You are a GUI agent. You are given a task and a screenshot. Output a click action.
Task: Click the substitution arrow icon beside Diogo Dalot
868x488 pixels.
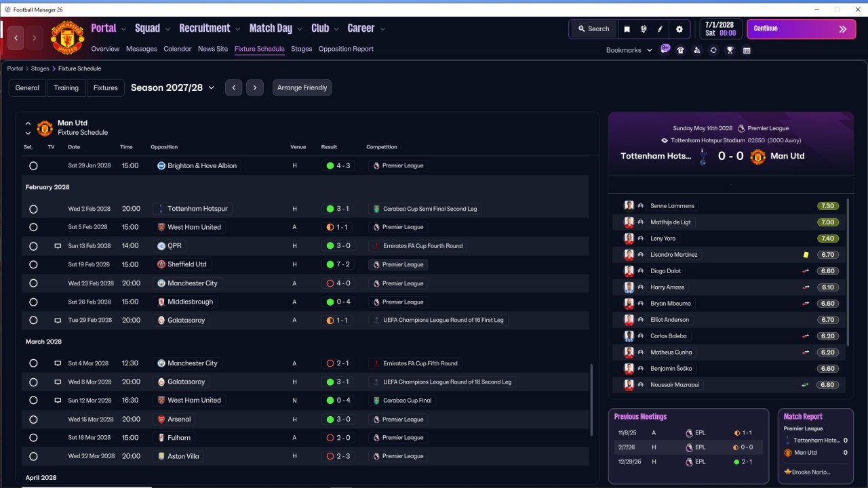pyautogui.click(x=806, y=271)
